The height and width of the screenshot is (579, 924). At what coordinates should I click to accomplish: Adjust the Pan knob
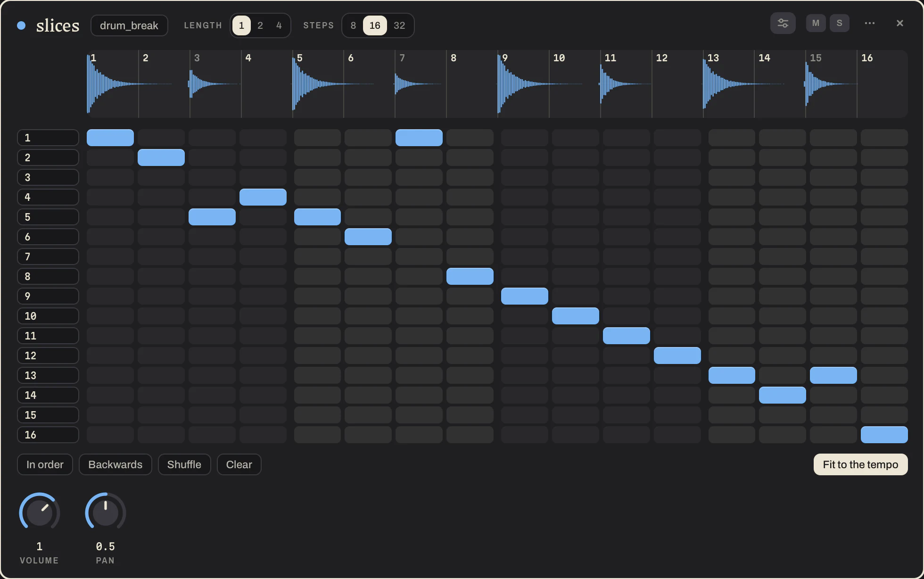tap(106, 513)
